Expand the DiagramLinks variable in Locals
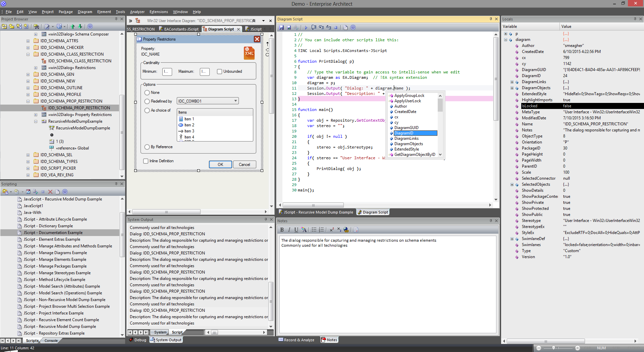Screen dimensions: 644x352 pos(512,82)
